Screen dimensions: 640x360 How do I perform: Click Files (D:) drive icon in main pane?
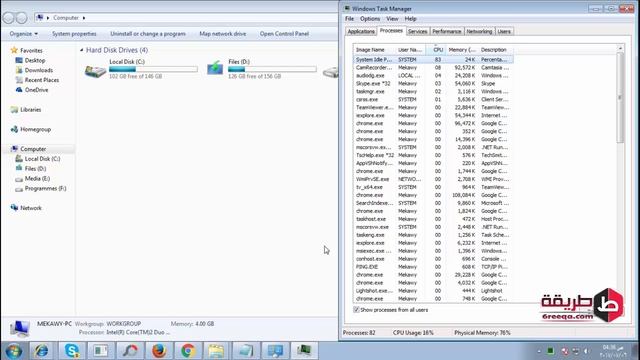[215, 68]
